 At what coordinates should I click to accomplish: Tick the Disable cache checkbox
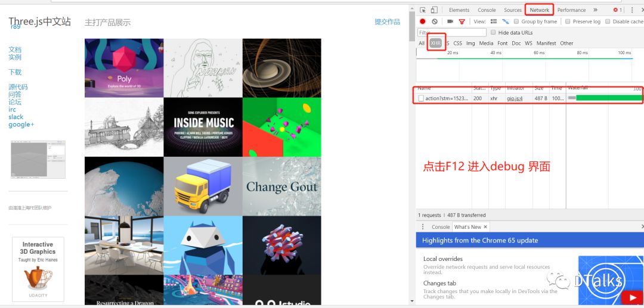[608, 21]
